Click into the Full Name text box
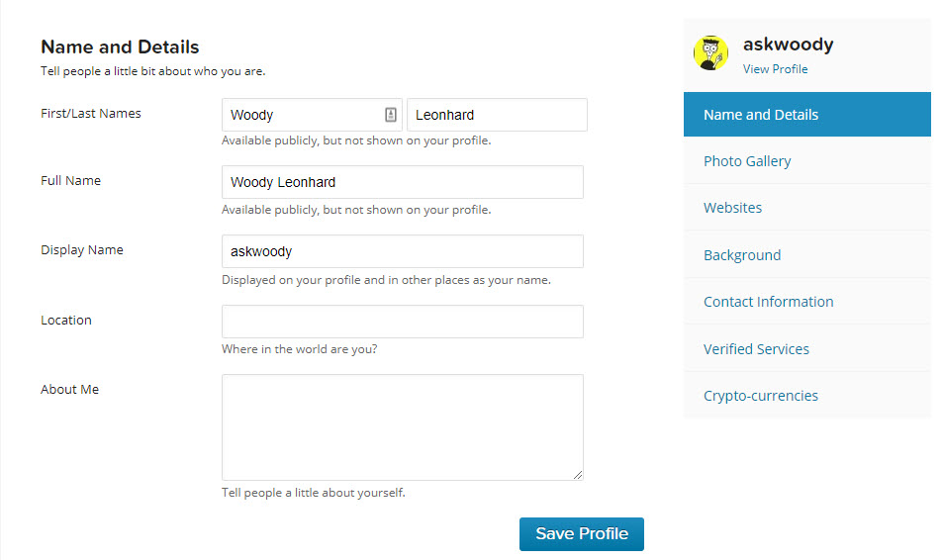Screen dimensions: 943x560 tap(402, 182)
